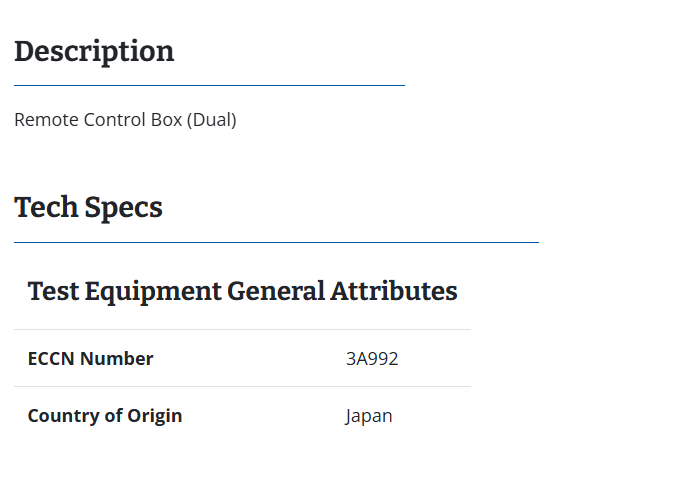This screenshot has width=675, height=478.
Task: Click the word Specs in the heading
Action: point(124,208)
